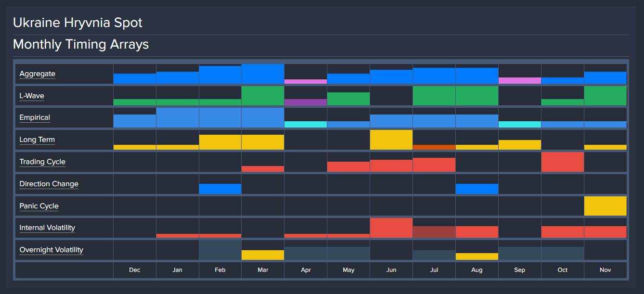Screen dimensions: 644x294
Task: Click the Direction Change bar for August
Action: (477, 189)
